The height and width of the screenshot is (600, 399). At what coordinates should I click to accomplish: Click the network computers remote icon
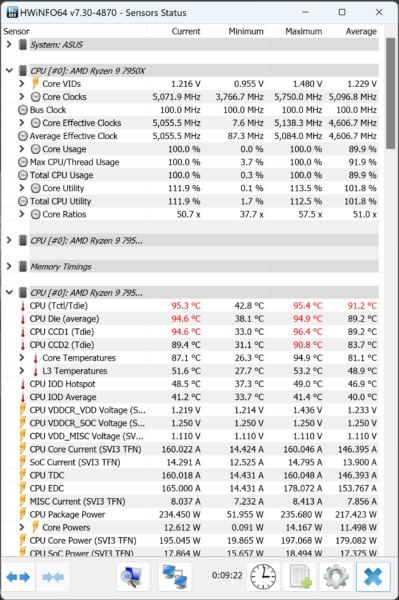click(175, 577)
